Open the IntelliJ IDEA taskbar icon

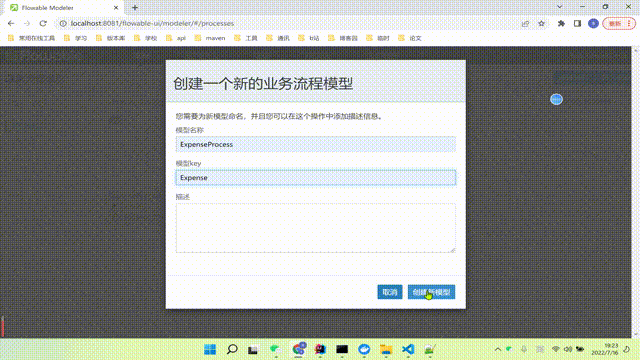[320, 349]
